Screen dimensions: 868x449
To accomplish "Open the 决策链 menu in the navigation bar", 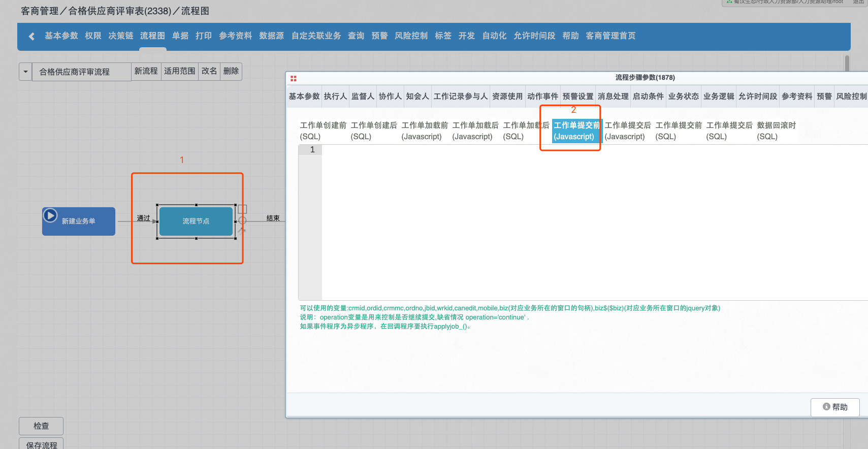I will click(120, 36).
